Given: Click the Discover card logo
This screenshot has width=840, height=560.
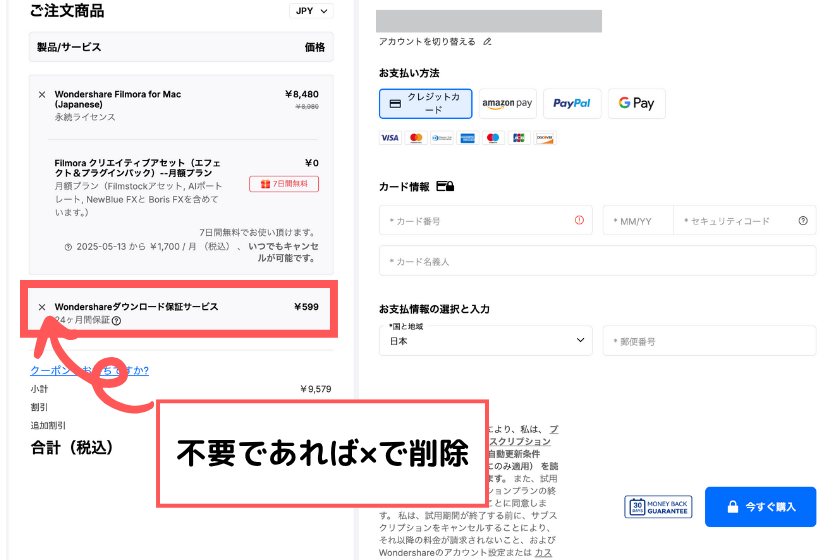Looking at the screenshot, I should [545, 138].
